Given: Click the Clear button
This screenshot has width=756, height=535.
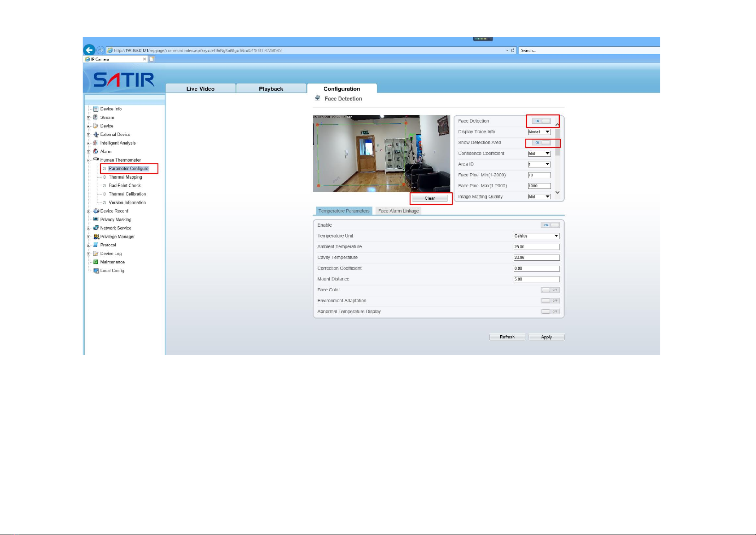Looking at the screenshot, I should (x=430, y=198).
